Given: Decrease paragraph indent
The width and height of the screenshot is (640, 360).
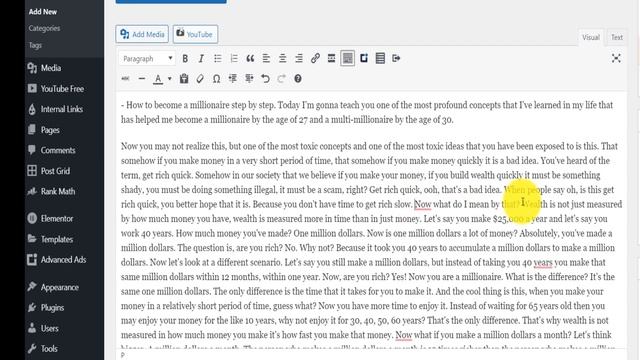Looking at the screenshot, I should tap(233, 78).
